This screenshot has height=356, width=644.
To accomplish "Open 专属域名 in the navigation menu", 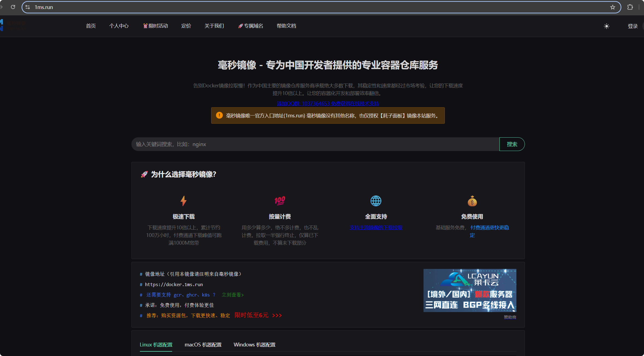I will [251, 26].
